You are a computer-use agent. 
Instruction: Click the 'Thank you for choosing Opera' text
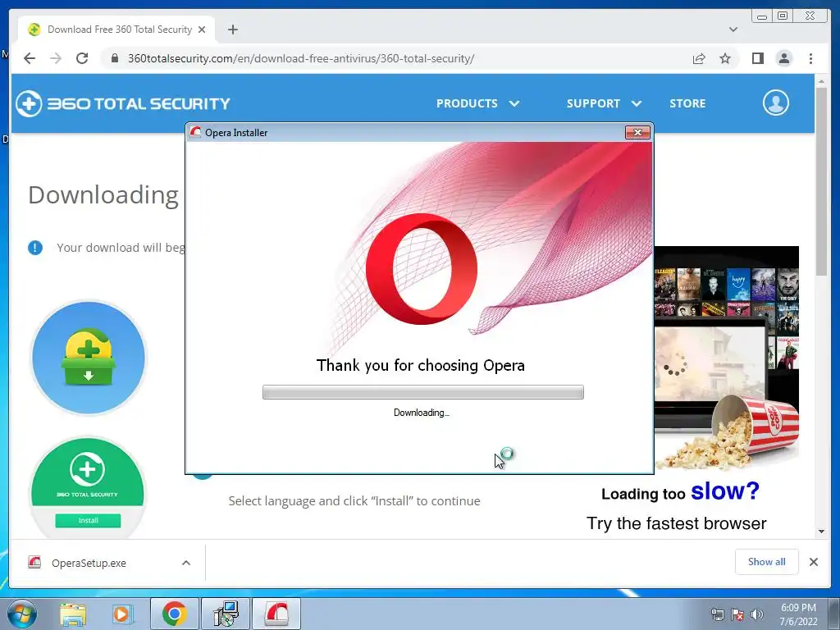[x=421, y=365]
